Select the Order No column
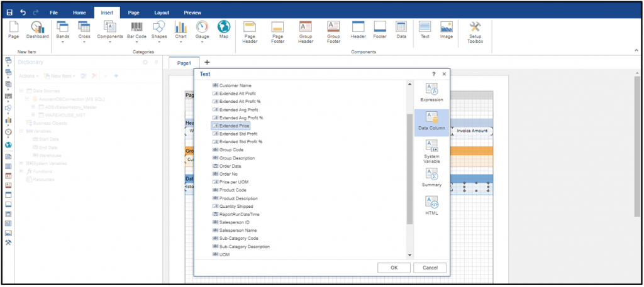Image resolution: width=644 pixels, height=287 pixels. [x=226, y=174]
